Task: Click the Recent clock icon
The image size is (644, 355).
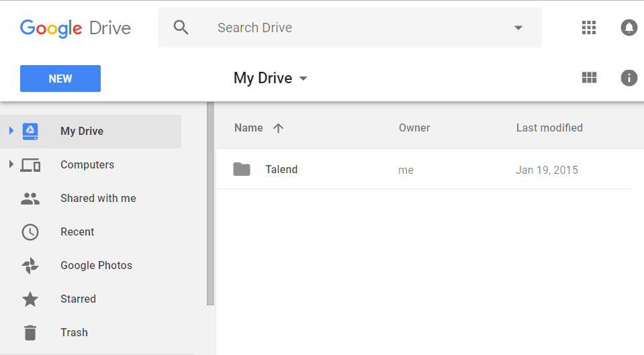Action: [30, 232]
